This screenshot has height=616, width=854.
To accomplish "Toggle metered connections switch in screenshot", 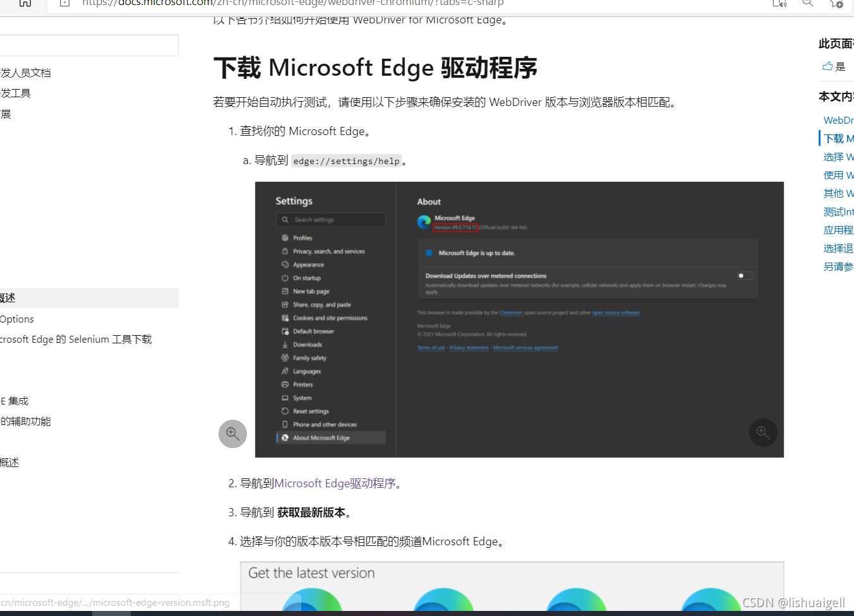I will click(745, 275).
